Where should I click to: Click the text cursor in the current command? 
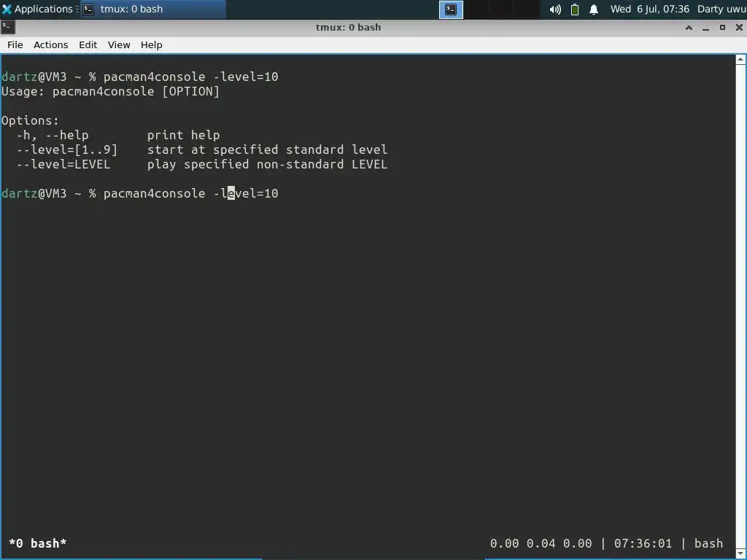[231, 193]
